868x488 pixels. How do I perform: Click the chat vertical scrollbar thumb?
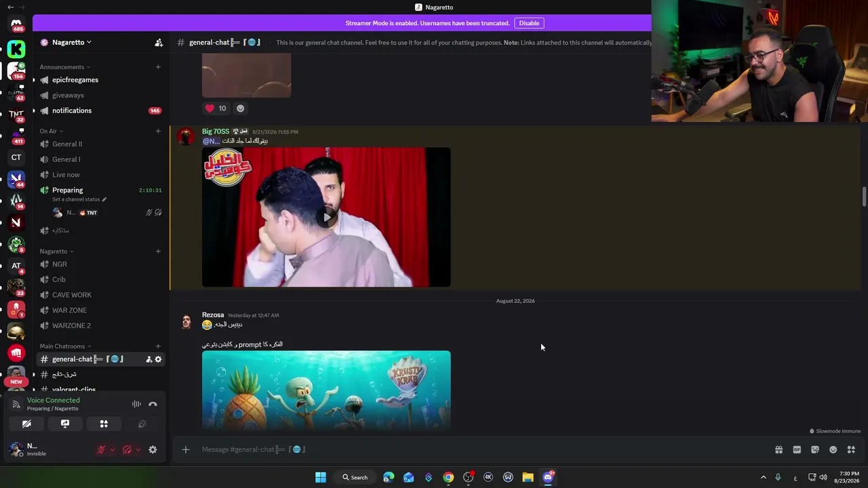(x=864, y=197)
